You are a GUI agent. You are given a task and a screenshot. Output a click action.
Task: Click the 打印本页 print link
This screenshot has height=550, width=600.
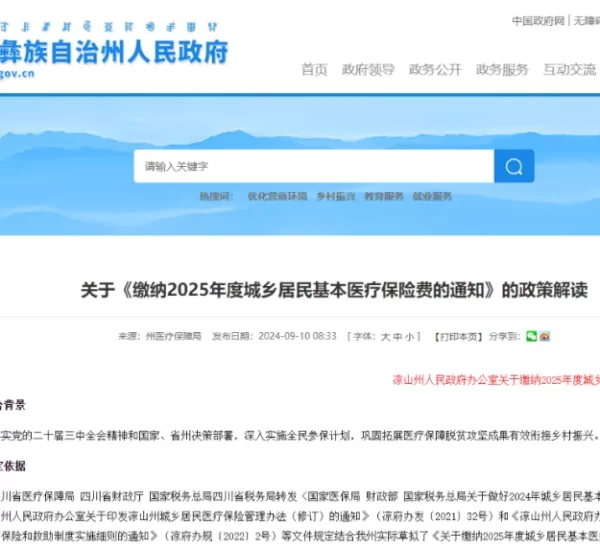pos(458,337)
